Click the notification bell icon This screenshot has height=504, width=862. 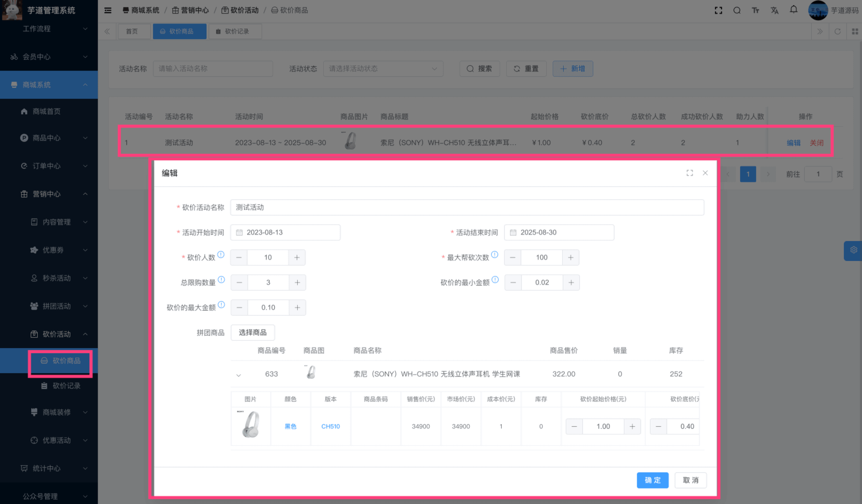793,10
